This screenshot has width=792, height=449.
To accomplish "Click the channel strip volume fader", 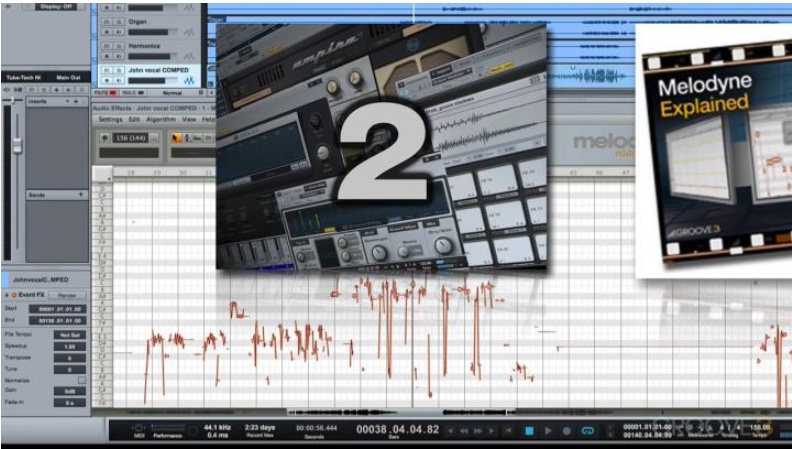I will click(18, 145).
